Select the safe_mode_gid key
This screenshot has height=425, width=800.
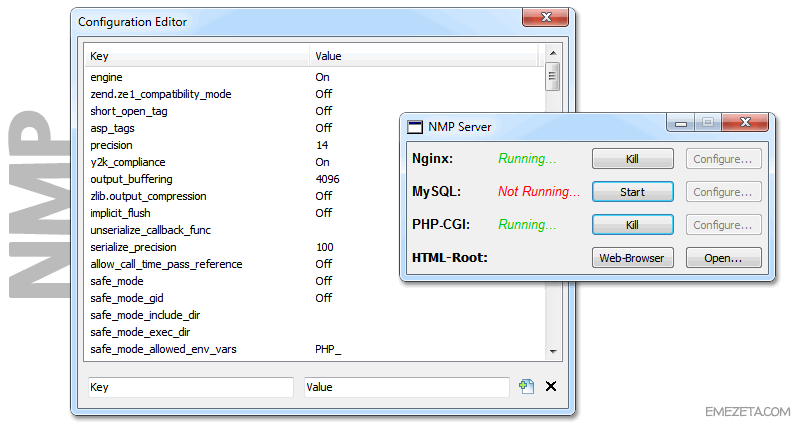click(x=127, y=298)
